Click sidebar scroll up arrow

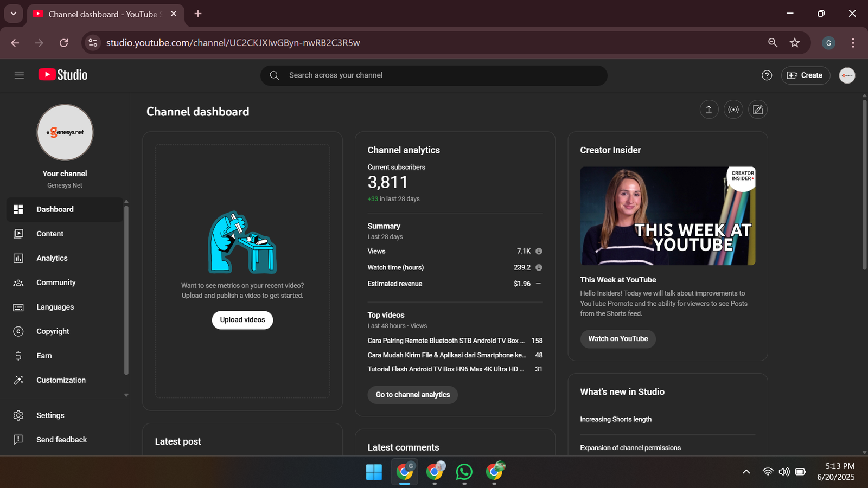click(x=126, y=202)
